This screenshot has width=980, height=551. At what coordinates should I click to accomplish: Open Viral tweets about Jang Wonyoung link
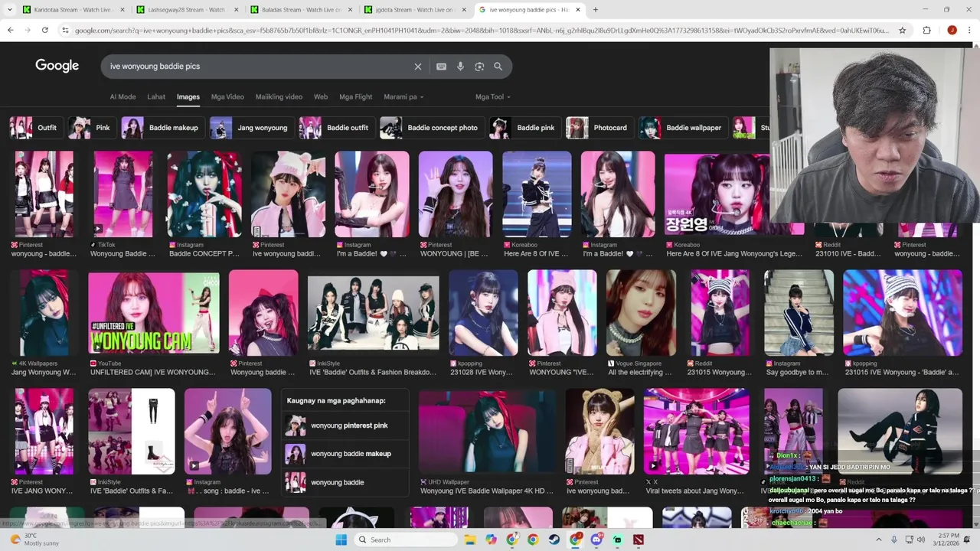pos(694,491)
